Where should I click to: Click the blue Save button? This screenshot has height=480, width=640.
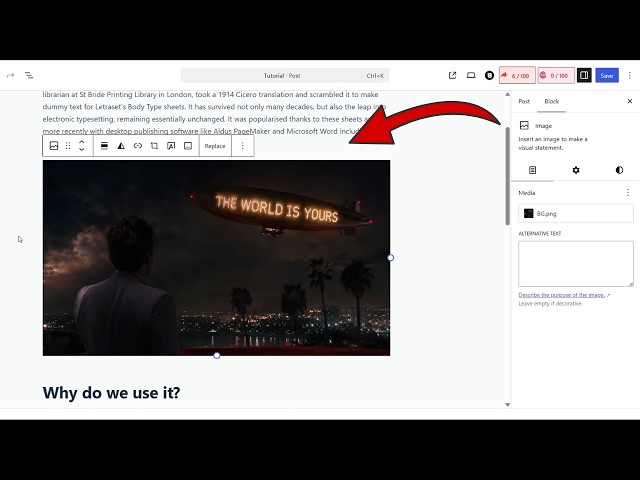607,76
